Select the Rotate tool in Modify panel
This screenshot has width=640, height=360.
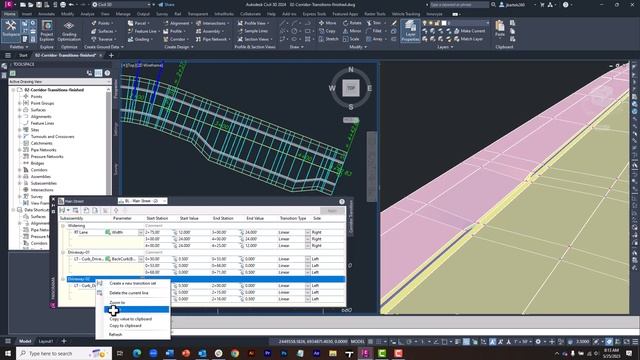pos(352,23)
